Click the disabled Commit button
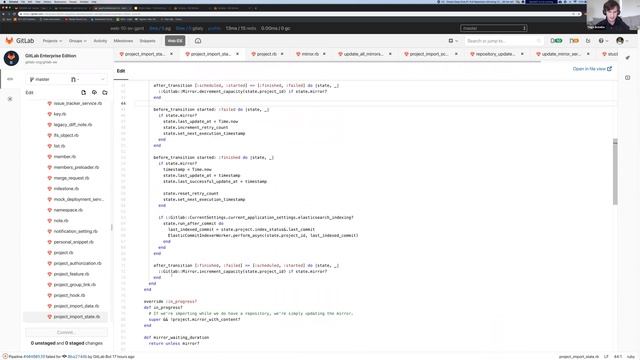This screenshot has height=360, width=640. pyautogui.click(x=66, y=332)
